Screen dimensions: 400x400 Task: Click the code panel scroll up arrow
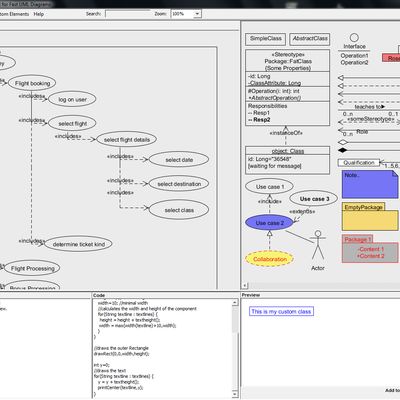point(235,303)
